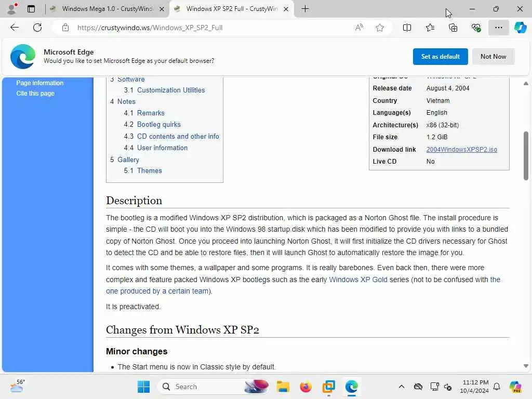Open Settings and more ellipsis menu
Image resolution: width=532 pixels, height=399 pixels.
(x=498, y=28)
